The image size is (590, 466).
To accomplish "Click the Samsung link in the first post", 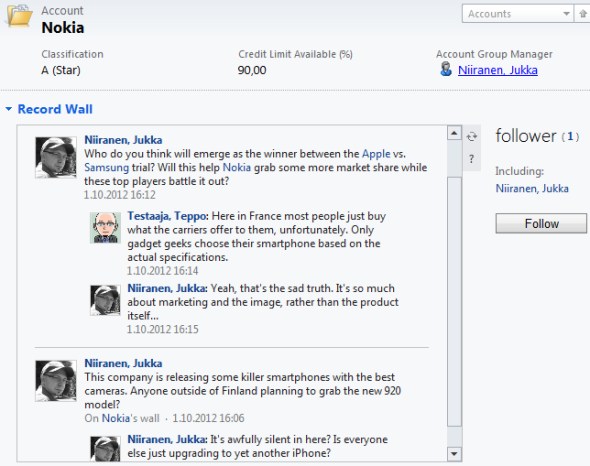I will [x=106, y=168].
